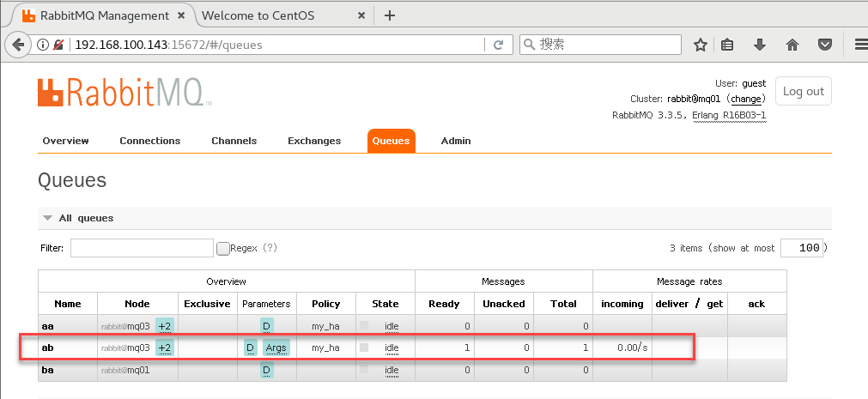Open queue aa
This screenshot has height=399, width=868.
(46, 327)
